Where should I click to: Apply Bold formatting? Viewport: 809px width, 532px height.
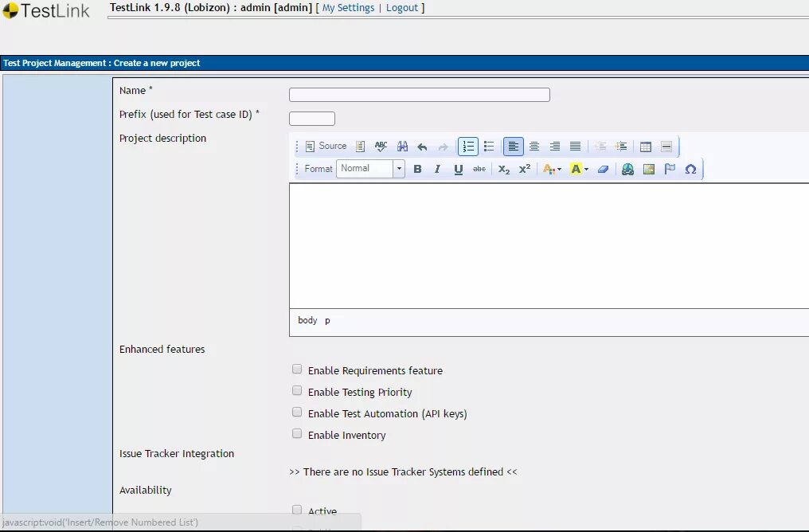(417, 170)
